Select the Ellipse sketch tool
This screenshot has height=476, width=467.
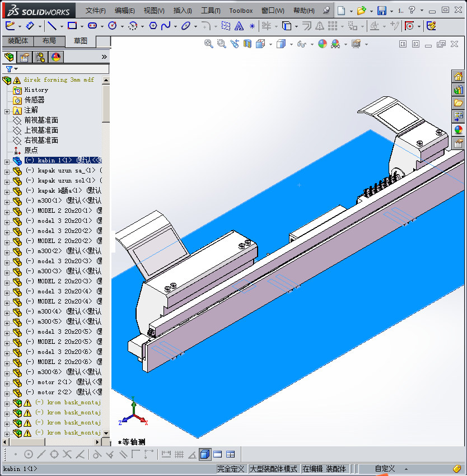tap(185, 26)
